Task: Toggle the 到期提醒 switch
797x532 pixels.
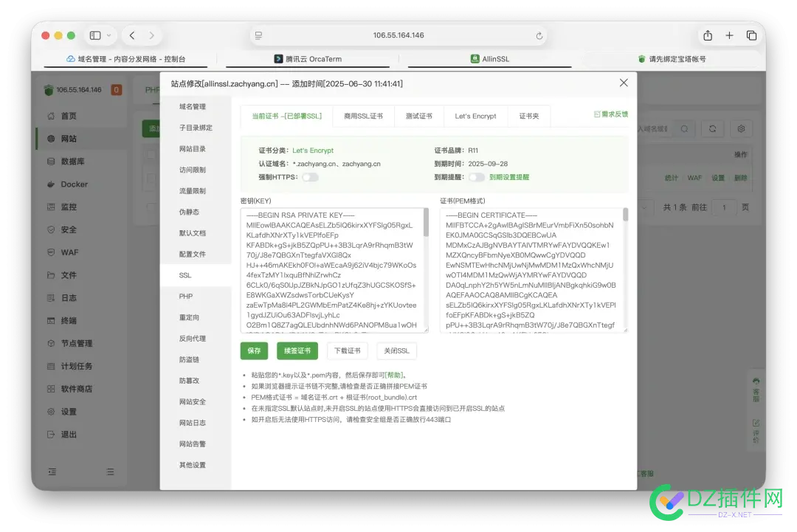Action: click(x=476, y=177)
